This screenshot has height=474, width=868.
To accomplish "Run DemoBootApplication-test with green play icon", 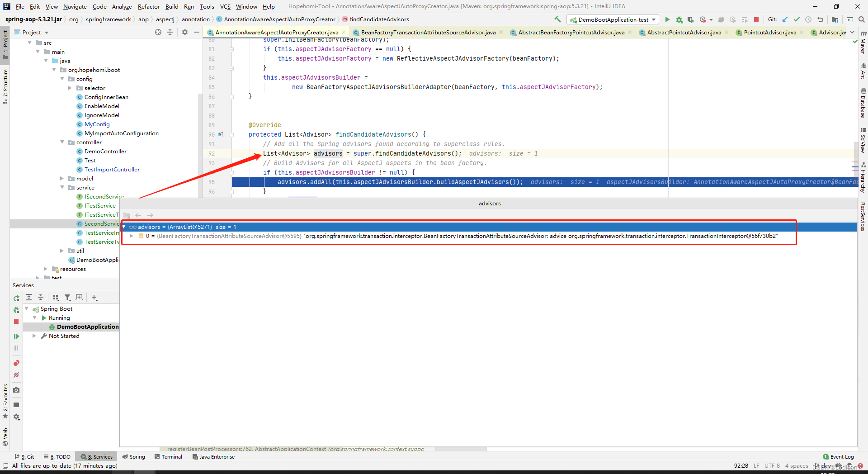I will click(667, 19).
